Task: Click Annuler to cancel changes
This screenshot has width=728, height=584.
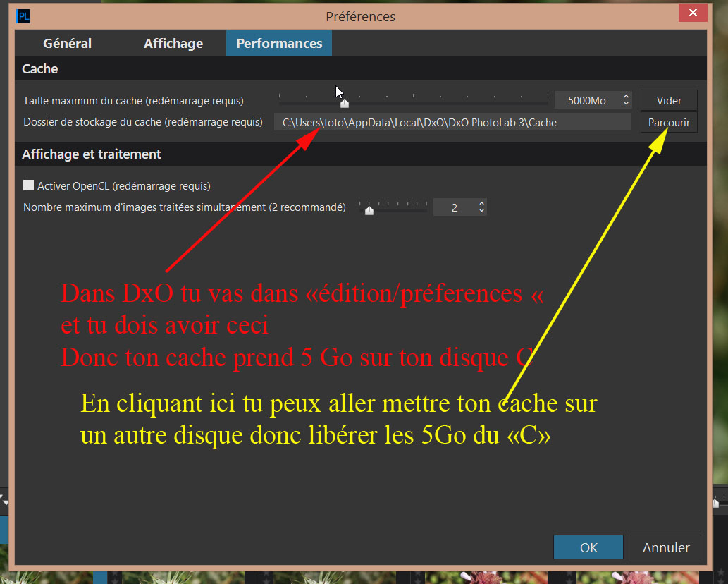Action: click(x=665, y=547)
